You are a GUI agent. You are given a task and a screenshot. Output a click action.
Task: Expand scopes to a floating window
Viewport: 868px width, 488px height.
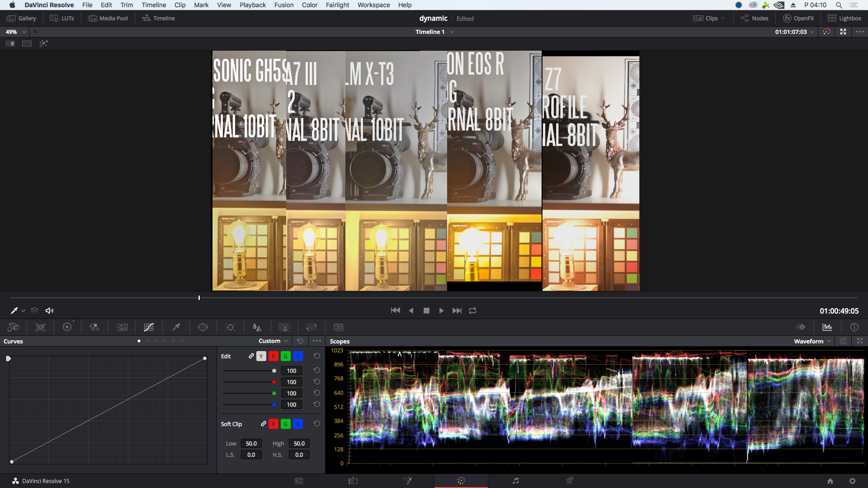(860, 341)
